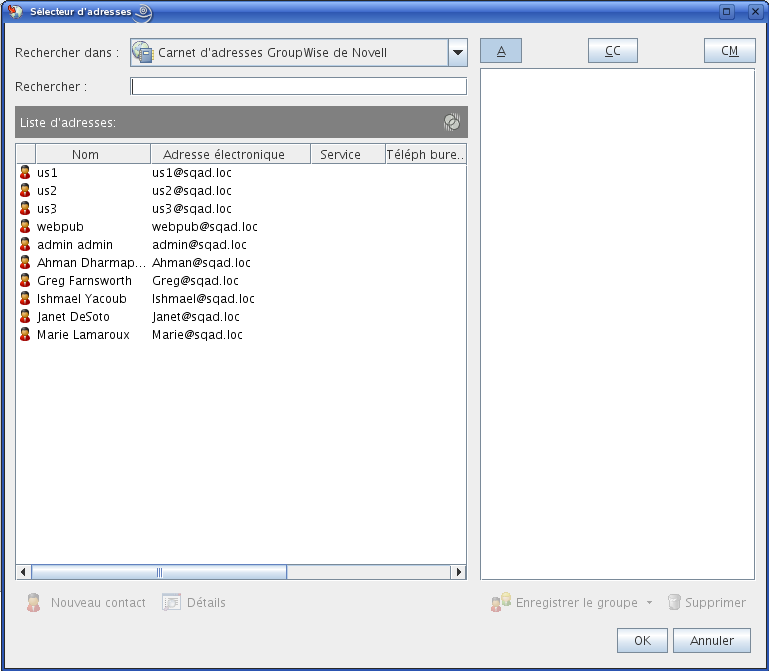Select the admin admin name
Screen dimensions: 769x671
point(75,244)
